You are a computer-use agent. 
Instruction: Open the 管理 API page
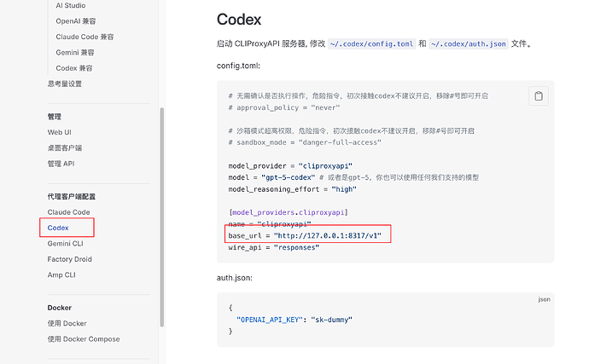click(x=61, y=164)
